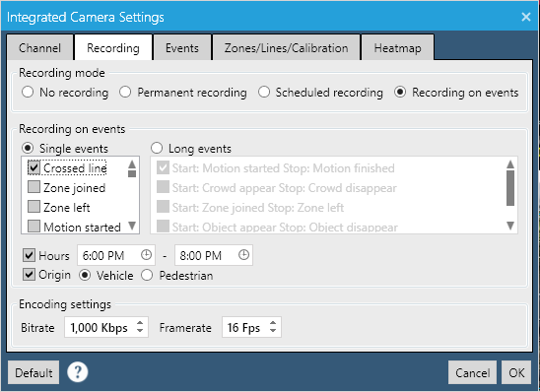This screenshot has width=540, height=392.
Task: Close the Integrated Camera Settings dialog
Action: [x=526, y=17]
